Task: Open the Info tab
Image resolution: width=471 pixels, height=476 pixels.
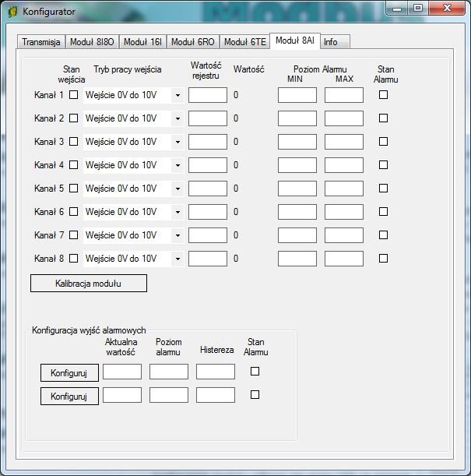Action: (335, 42)
